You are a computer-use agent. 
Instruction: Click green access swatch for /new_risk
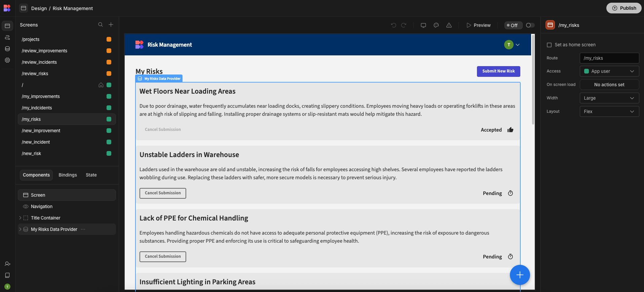[x=109, y=153]
